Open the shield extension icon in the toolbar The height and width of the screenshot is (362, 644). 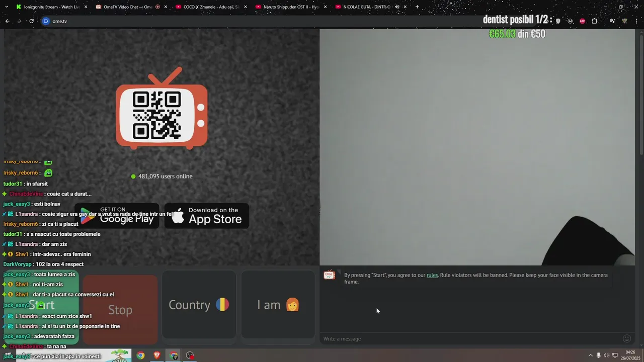558,21
